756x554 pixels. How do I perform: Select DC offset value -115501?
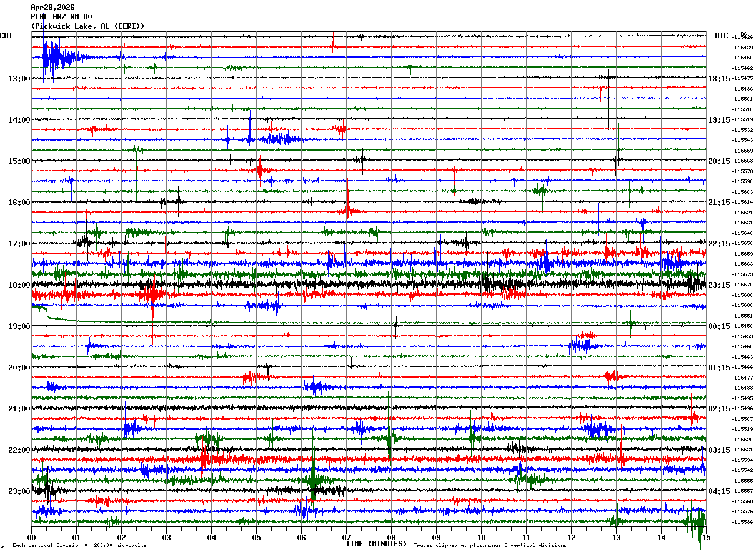coord(742,99)
